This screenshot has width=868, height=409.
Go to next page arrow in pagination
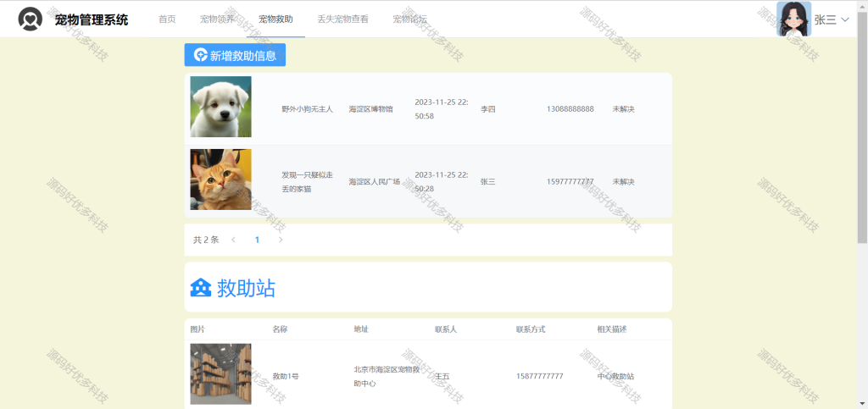click(281, 240)
